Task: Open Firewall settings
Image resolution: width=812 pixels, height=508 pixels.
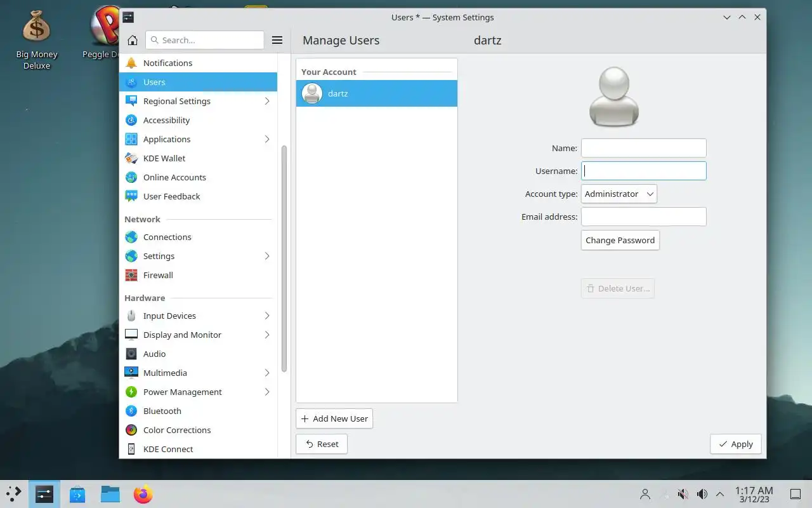Action: coord(198,275)
